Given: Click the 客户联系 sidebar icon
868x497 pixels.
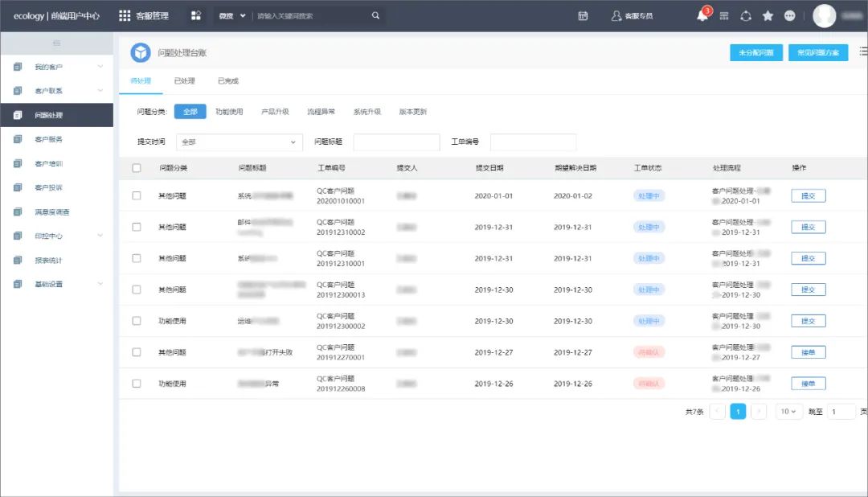Looking at the screenshot, I should click(x=18, y=91).
